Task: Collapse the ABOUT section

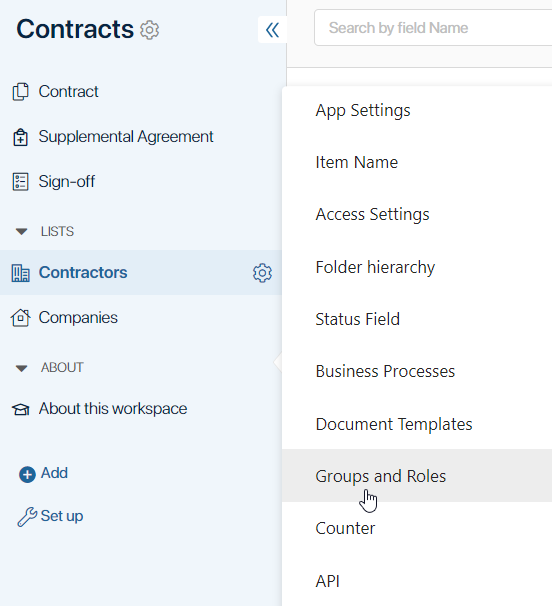Action: point(21,368)
